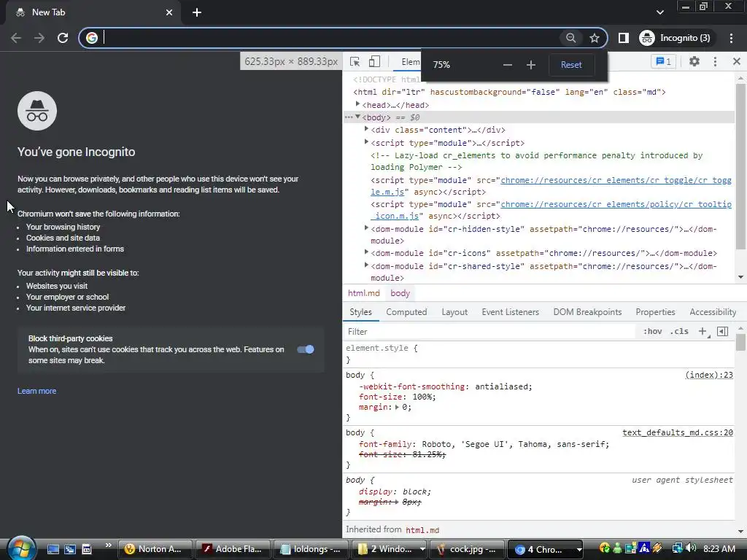Expand the first script type module node
Image resolution: width=747 pixels, height=560 pixels.
click(366, 141)
